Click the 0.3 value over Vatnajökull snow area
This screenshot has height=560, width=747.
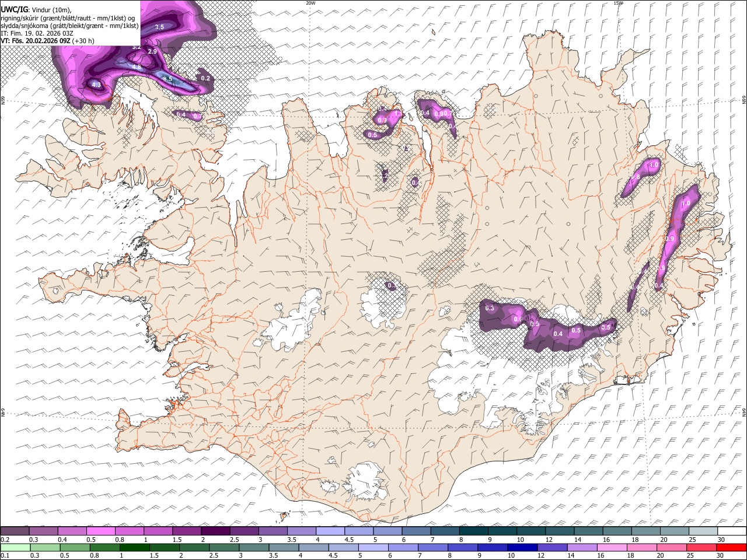coord(490,308)
